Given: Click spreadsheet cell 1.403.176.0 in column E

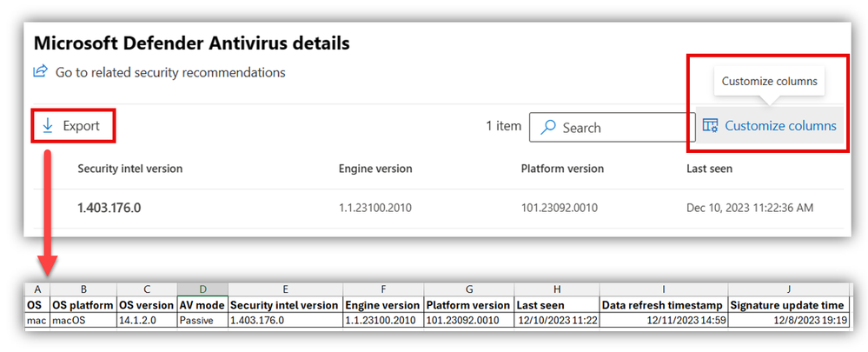Looking at the screenshot, I should 285,320.
